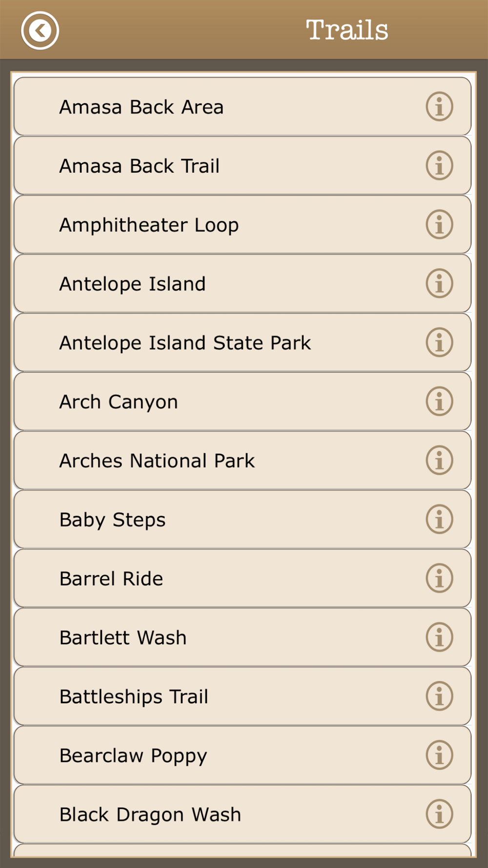Viewport: 488px width, 868px height.
Task: Open info for Amasa Back Area
Action: (439, 106)
